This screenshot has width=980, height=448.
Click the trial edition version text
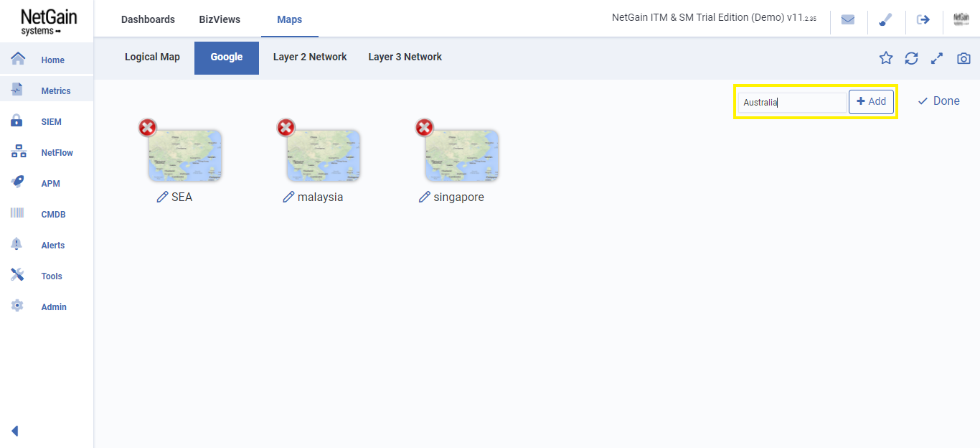(714, 18)
